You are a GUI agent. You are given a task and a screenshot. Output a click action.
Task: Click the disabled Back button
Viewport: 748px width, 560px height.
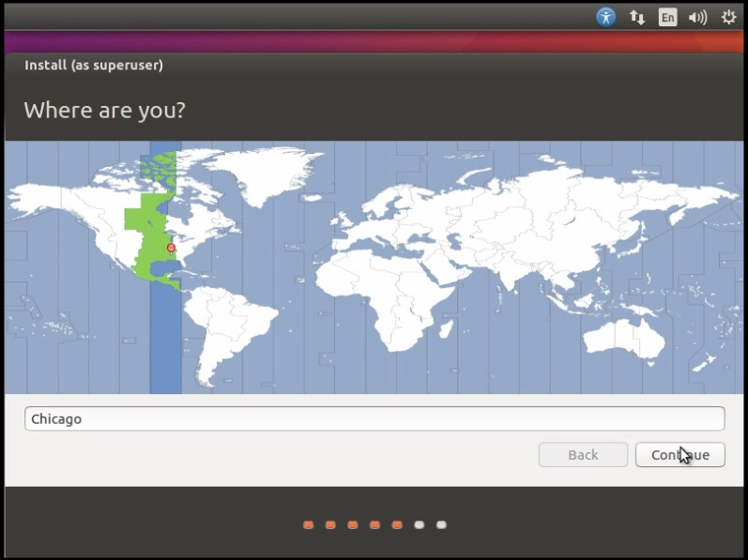[x=583, y=455]
